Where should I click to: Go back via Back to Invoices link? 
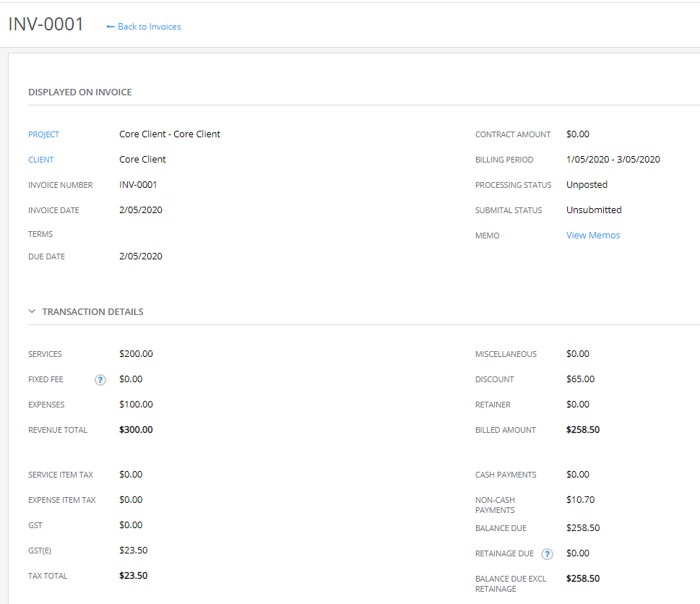coord(144,27)
